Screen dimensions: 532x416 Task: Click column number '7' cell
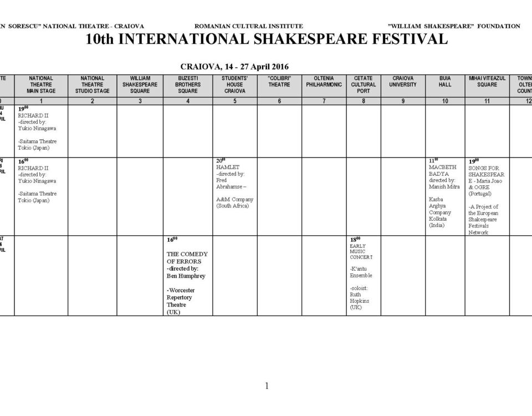[x=324, y=101]
